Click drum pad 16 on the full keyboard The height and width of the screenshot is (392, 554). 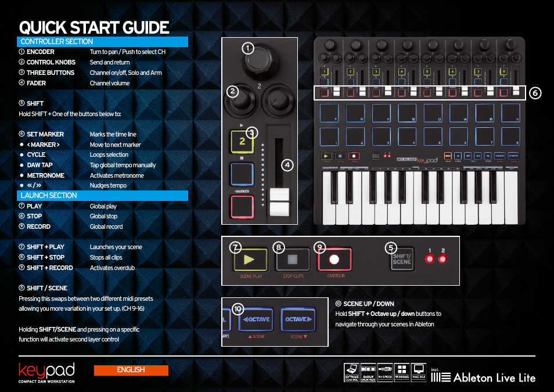click(x=510, y=113)
